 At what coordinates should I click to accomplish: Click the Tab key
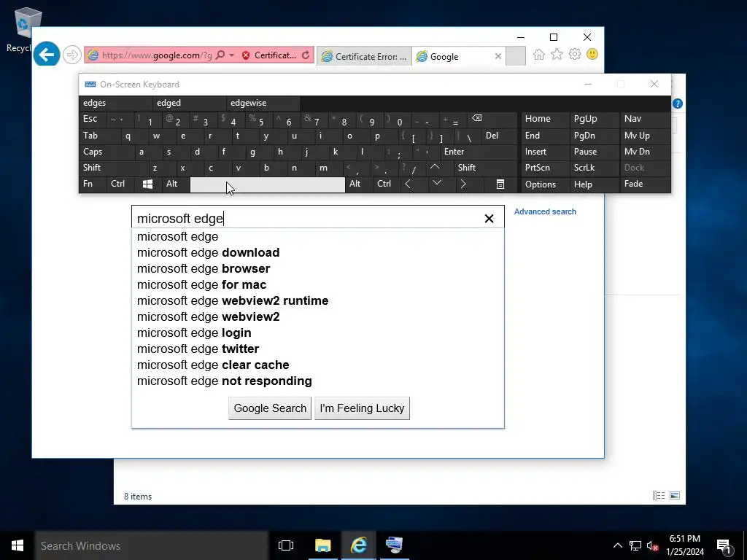(x=97, y=136)
